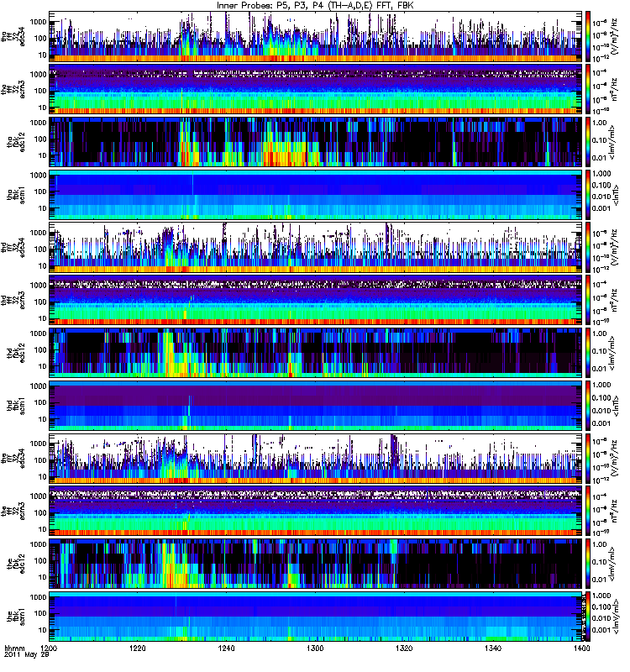The image size is (630, 672).
Task: Select the thd scm3 FFT spectrogram panel
Action: [316, 301]
